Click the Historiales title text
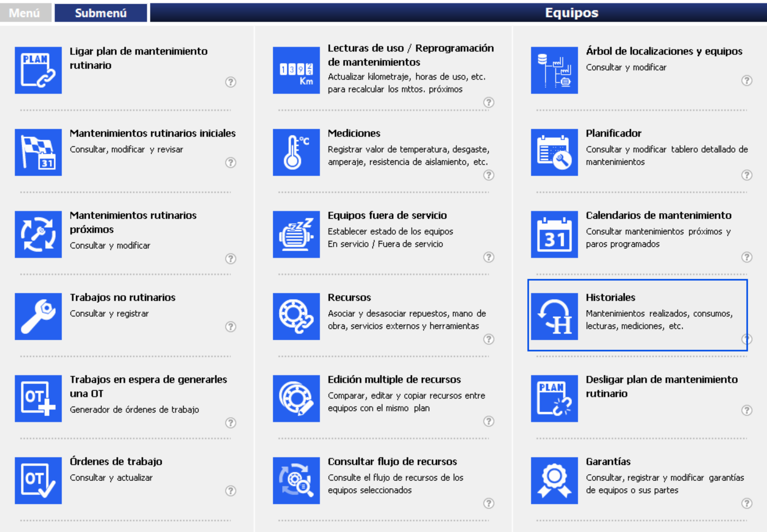This screenshot has width=767, height=532. [611, 298]
